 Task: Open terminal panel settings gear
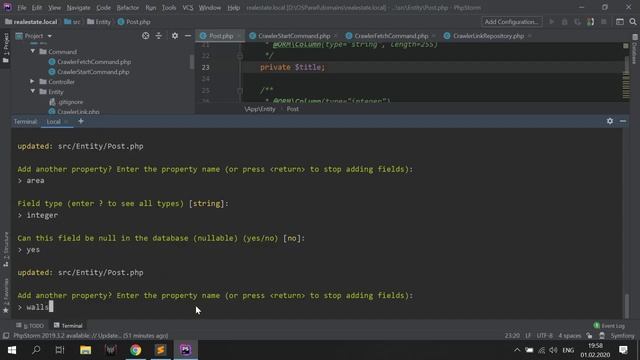click(610, 121)
